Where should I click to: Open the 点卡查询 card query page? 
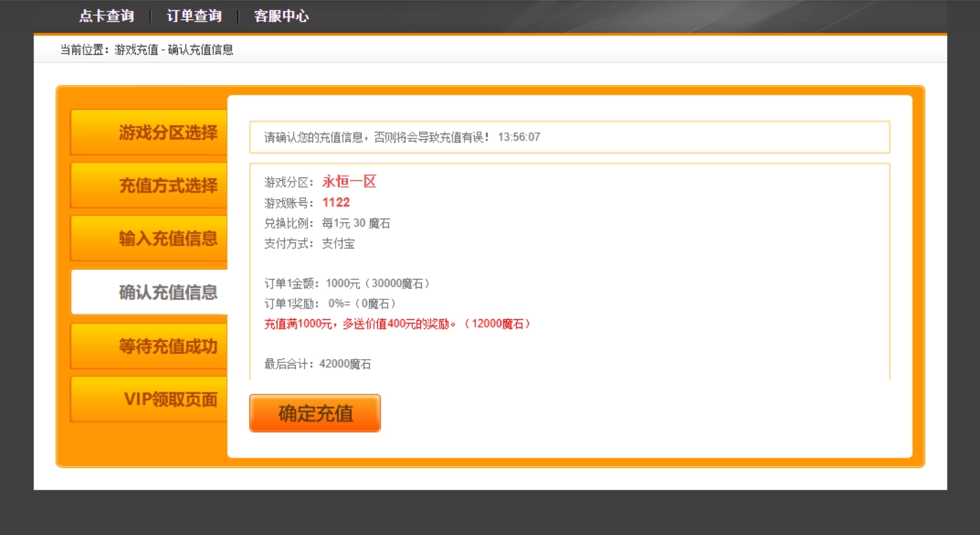[106, 15]
